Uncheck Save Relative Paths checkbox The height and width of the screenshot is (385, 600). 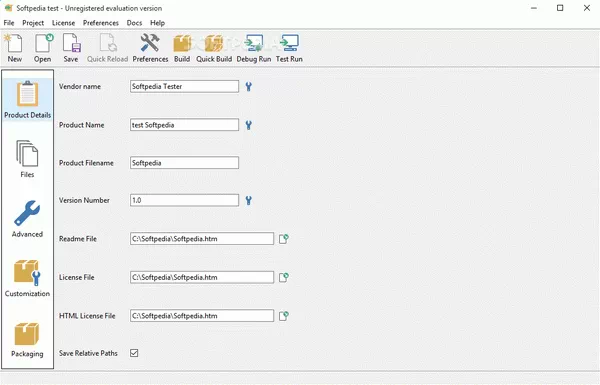coord(134,353)
